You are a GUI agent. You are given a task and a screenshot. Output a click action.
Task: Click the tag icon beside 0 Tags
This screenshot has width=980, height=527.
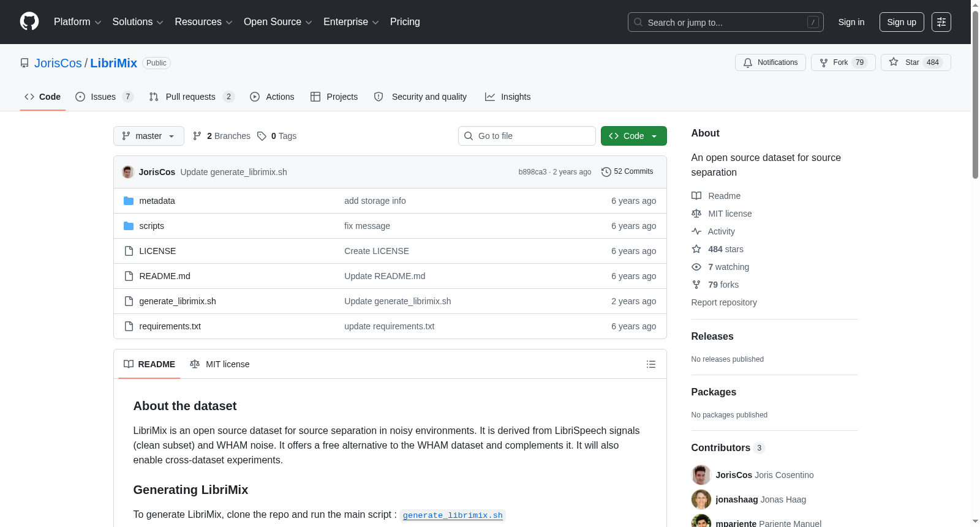262,136
